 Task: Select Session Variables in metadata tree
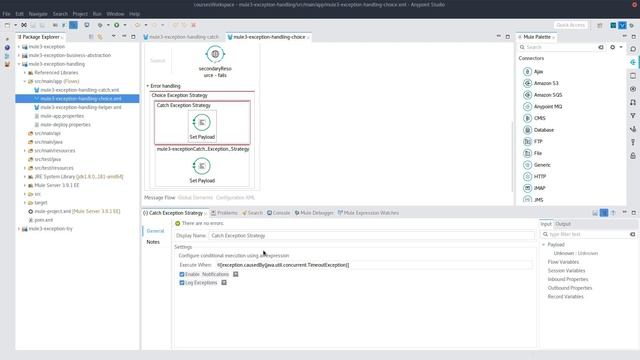pyautogui.click(x=566, y=271)
